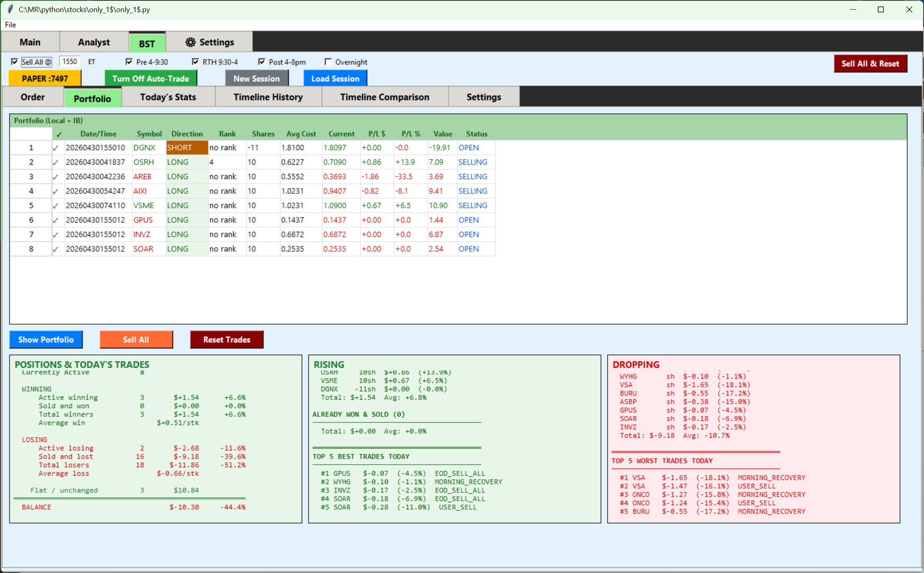Open the Today's Stats tab
Screen dimensions: 924x573
168,97
